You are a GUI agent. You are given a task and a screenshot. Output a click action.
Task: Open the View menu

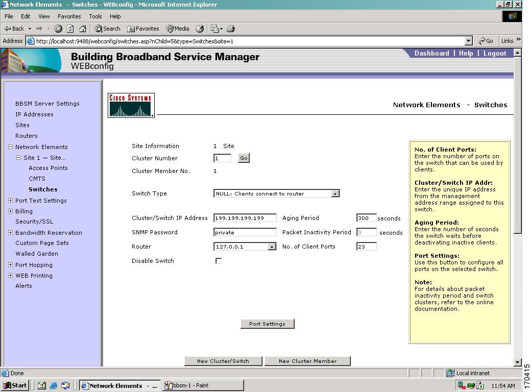[x=44, y=16]
